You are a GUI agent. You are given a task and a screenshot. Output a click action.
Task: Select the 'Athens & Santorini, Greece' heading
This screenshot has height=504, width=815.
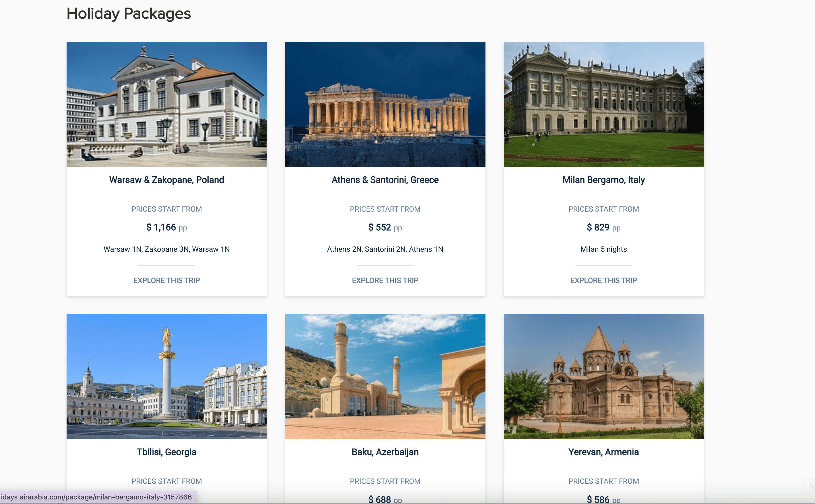(385, 180)
